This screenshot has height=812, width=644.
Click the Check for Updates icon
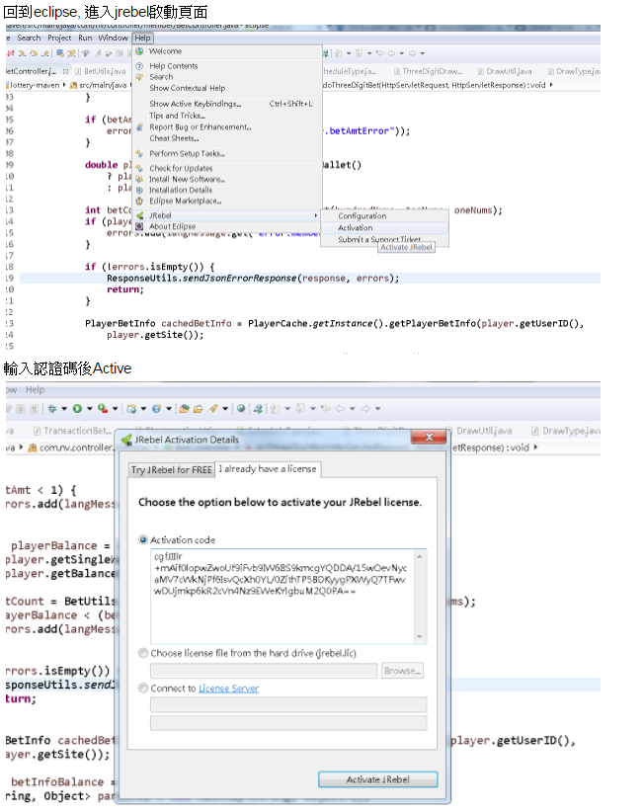[x=139, y=168]
